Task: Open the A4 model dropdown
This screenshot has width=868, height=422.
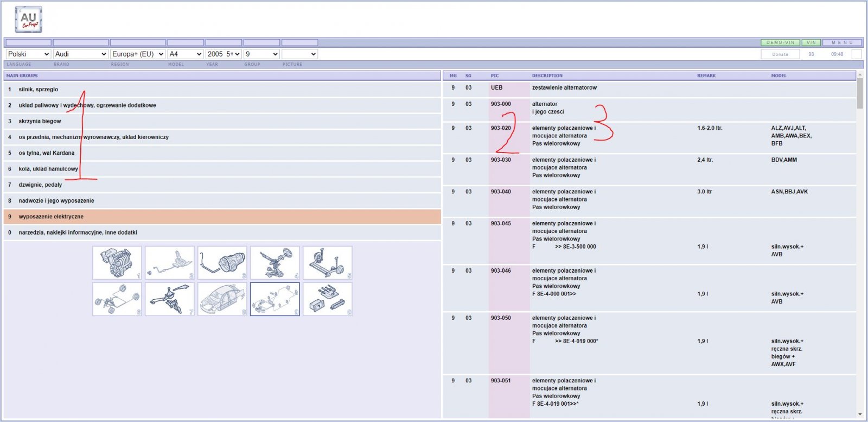Action: (x=186, y=54)
